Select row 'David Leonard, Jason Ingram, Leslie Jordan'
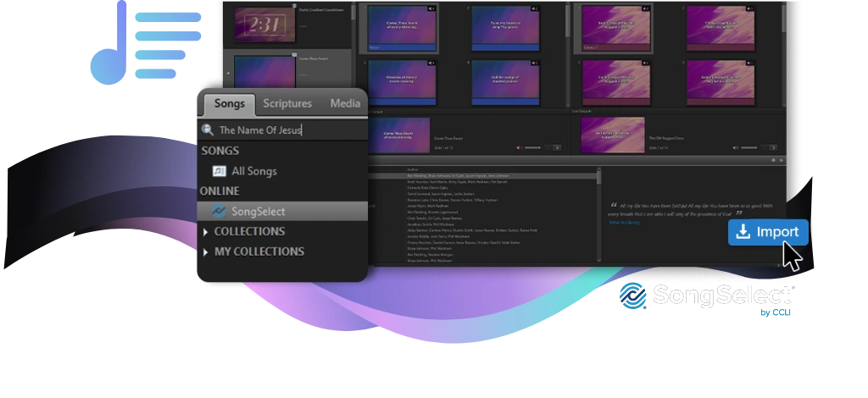The image size is (868, 398). tap(484, 194)
